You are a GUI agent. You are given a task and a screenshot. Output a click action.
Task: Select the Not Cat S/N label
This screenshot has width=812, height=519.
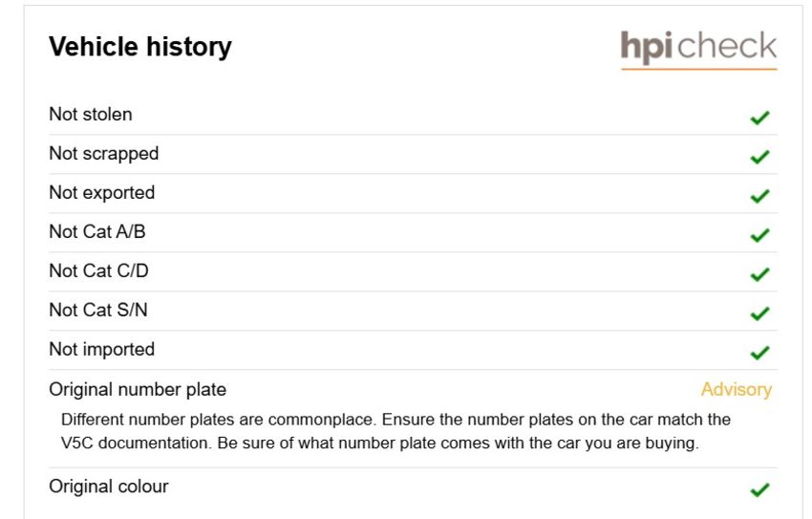point(97,310)
